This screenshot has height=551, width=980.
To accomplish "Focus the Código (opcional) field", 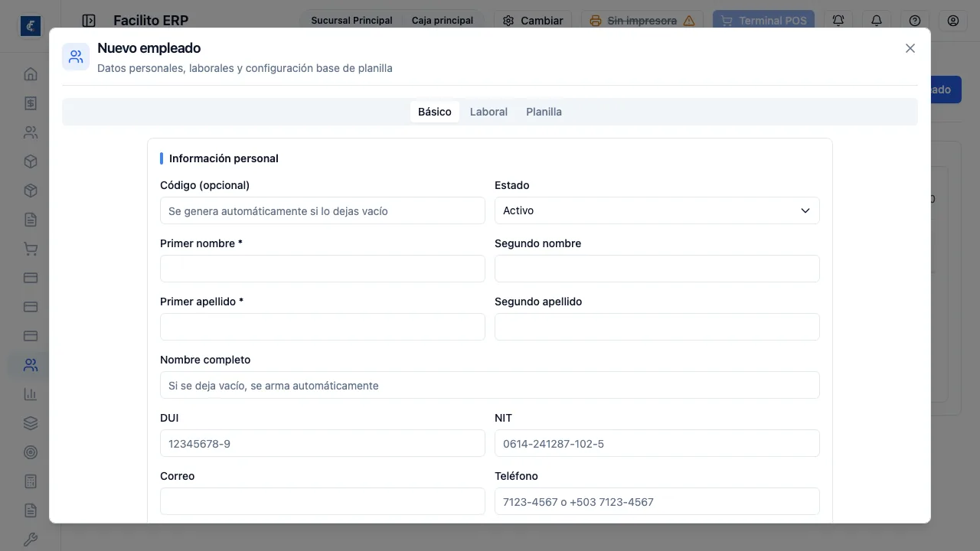I will [x=322, y=210].
